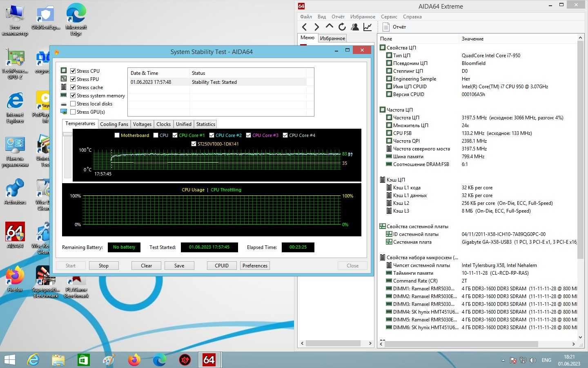
Task: Switch to AIDA64 taskbar button
Action: [x=209, y=360]
